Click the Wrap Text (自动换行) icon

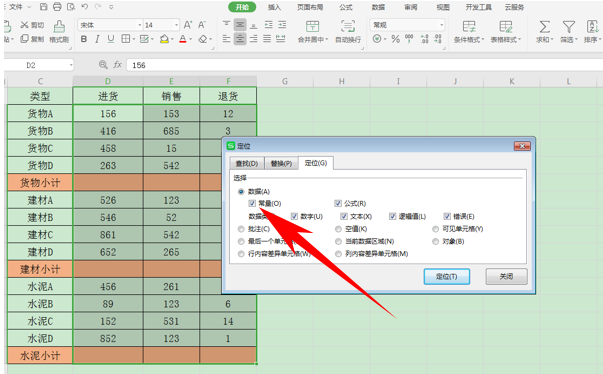coord(348,26)
